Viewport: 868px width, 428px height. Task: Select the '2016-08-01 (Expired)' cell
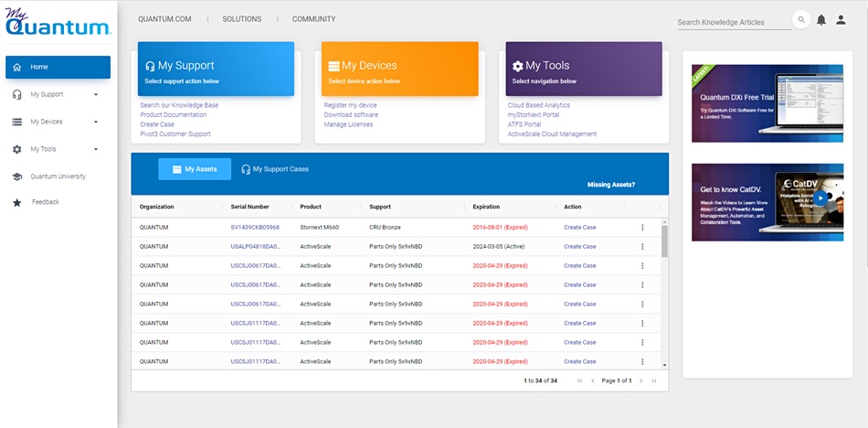click(501, 228)
